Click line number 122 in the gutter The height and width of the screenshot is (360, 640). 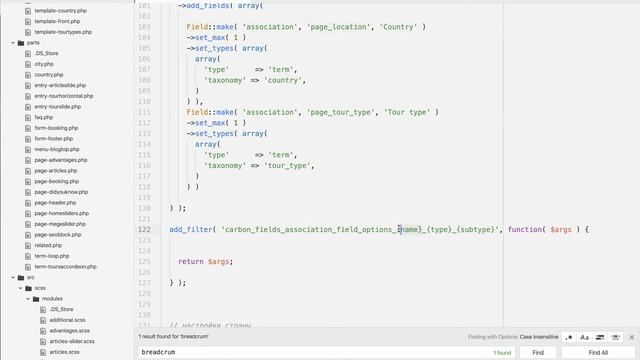(144, 229)
